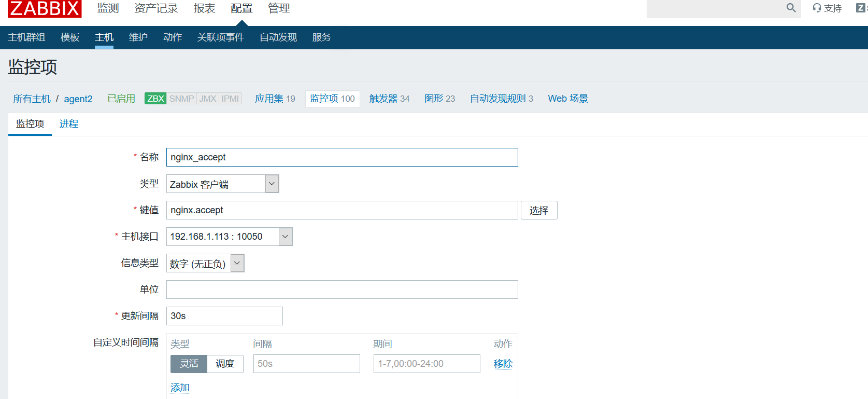Click the 更新间隔 30s field
Image resolution: width=868 pixels, height=399 pixels.
click(x=224, y=316)
